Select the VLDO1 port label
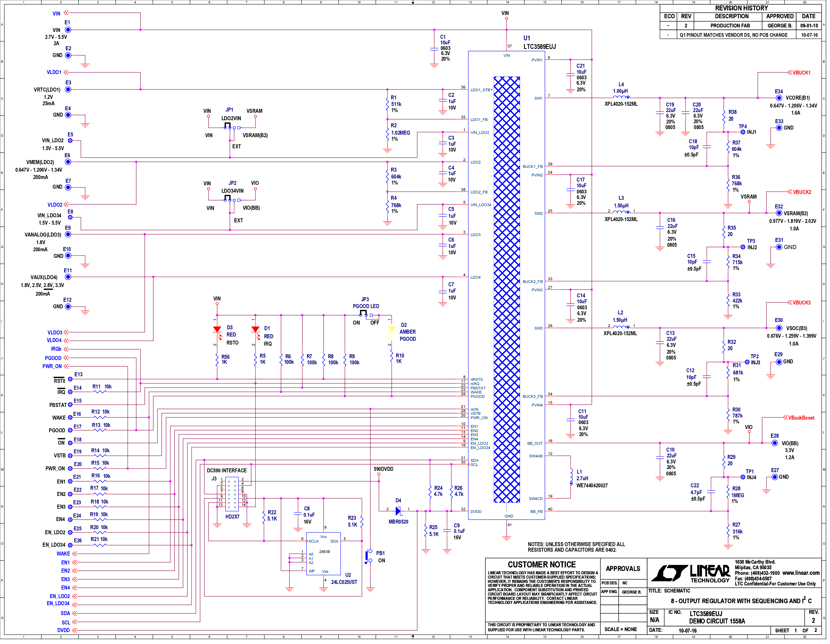 (54, 72)
